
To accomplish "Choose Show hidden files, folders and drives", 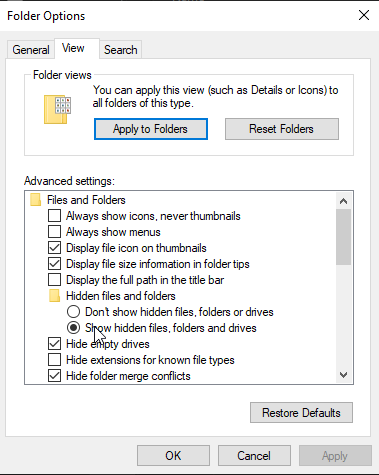I will click(x=73, y=328).
